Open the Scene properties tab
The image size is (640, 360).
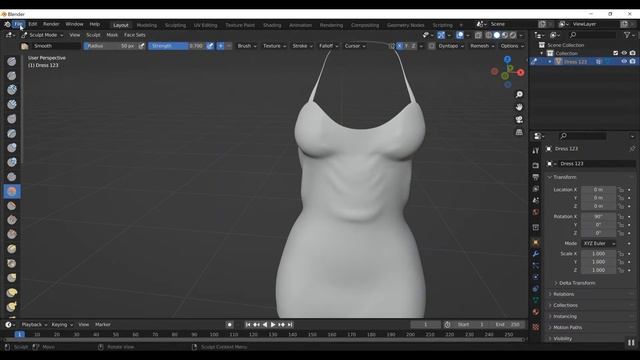coord(536,200)
